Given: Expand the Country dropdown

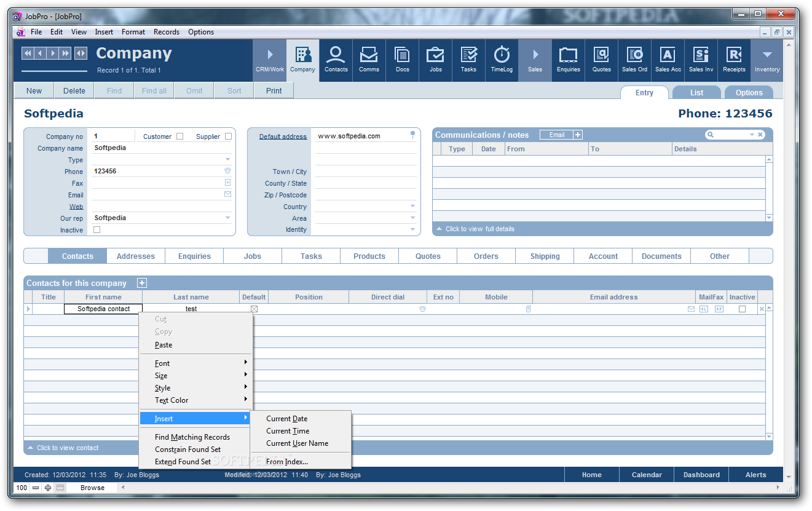Looking at the screenshot, I should click(x=412, y=207).
